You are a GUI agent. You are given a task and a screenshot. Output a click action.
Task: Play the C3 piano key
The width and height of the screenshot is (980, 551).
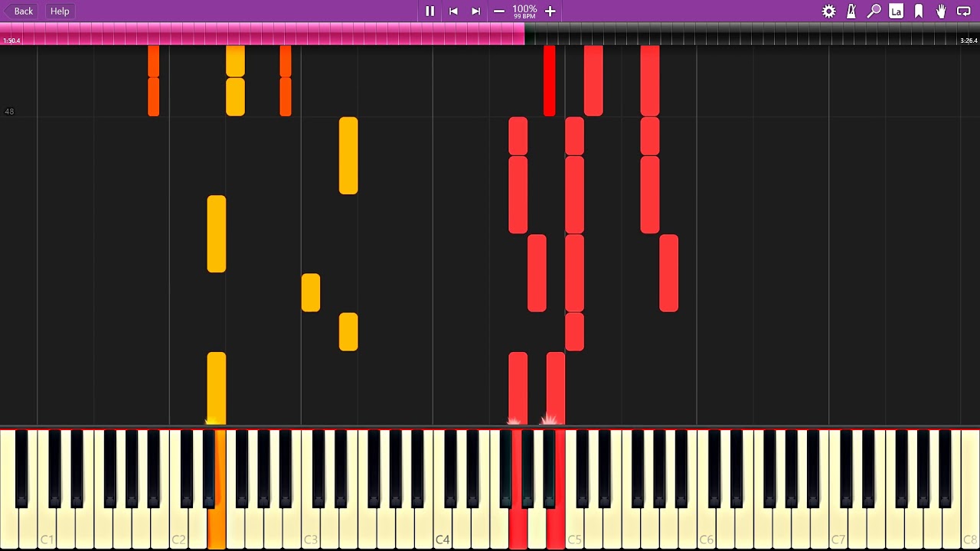pos(310,528)
